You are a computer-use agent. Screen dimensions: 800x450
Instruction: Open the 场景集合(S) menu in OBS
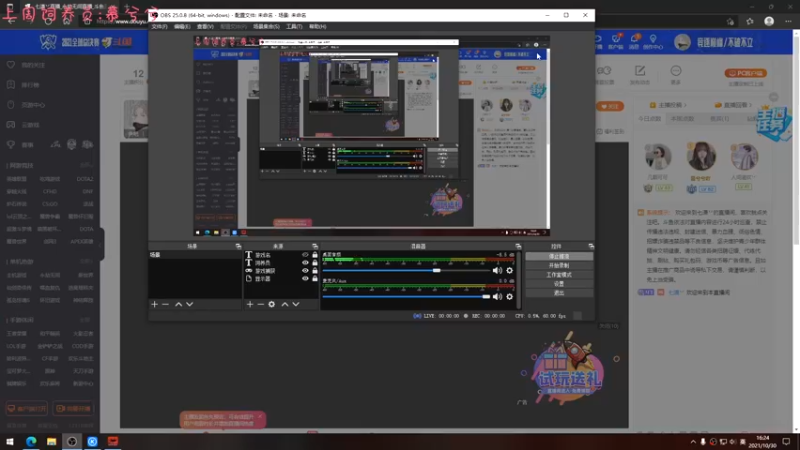[266, 27]
